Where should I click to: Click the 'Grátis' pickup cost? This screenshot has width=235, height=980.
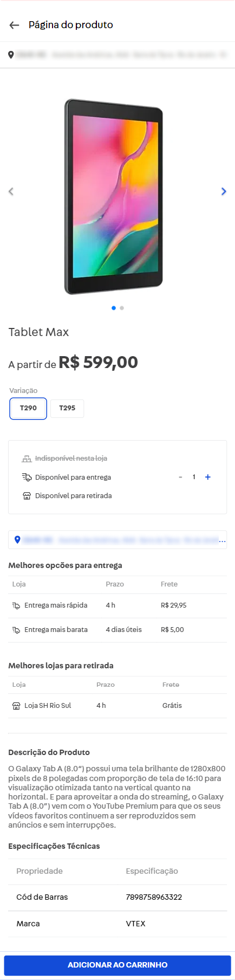[x=172, y=706]
